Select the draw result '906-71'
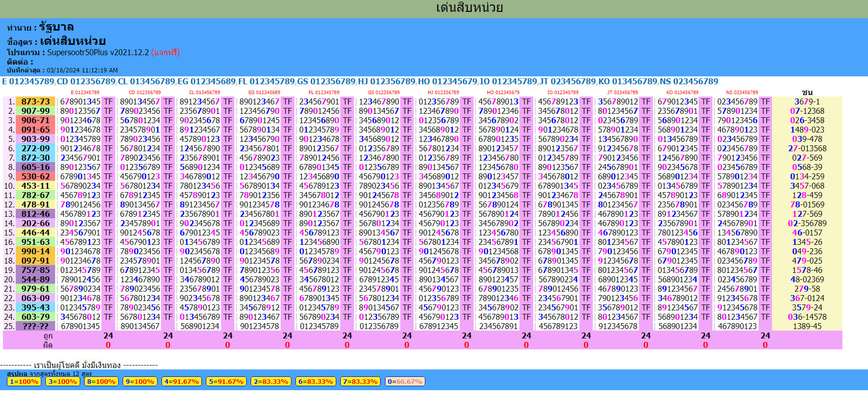 (x=35, y=120)
